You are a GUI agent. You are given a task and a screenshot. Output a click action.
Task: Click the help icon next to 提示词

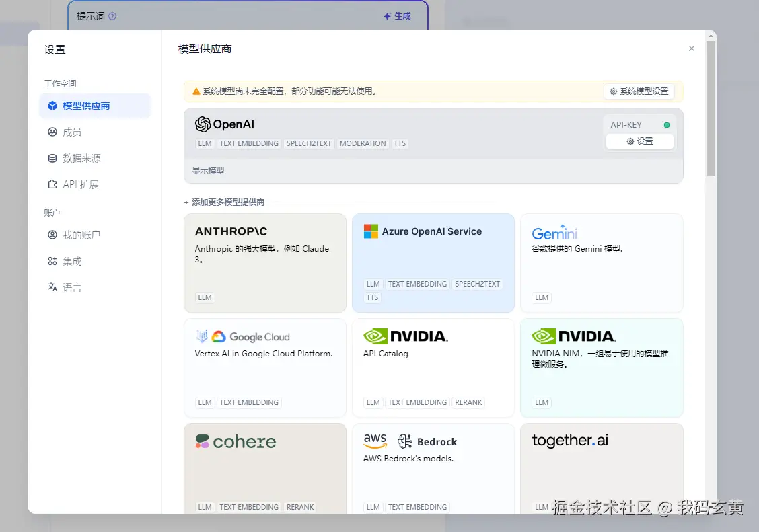click(112, 16)
